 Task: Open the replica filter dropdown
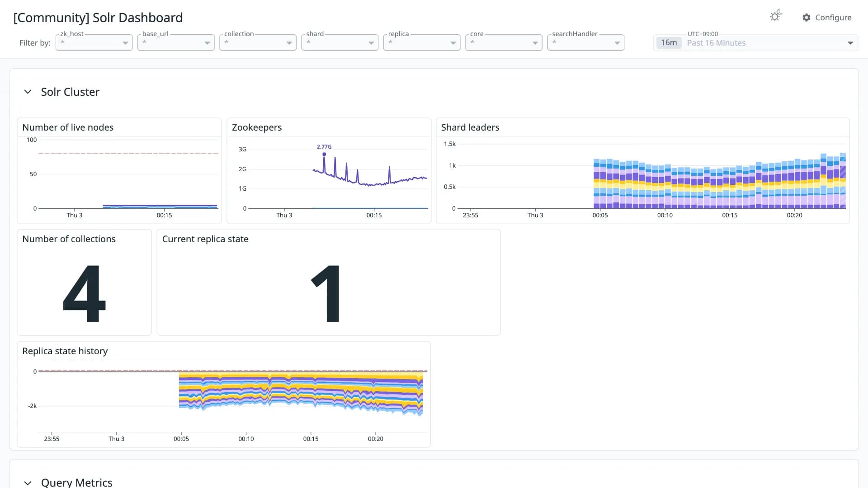(422, 42)
